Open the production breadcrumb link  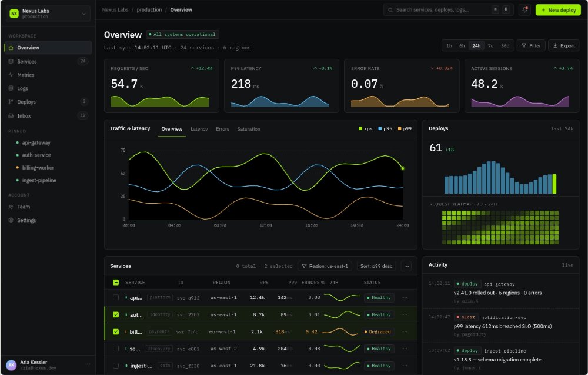149,10
